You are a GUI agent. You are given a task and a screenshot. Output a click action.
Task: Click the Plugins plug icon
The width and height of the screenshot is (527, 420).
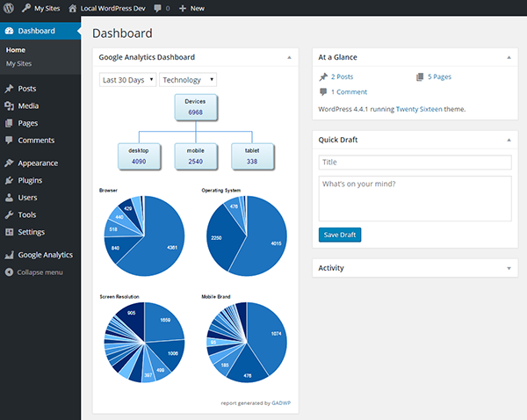point(9,180)
